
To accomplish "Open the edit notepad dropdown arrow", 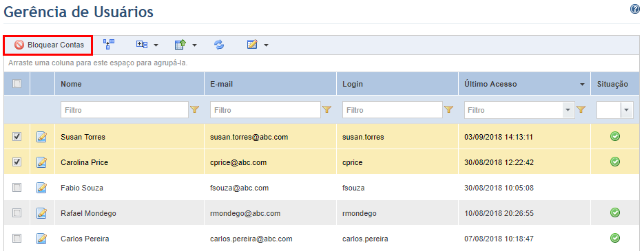I will click(x=266, y=45).
